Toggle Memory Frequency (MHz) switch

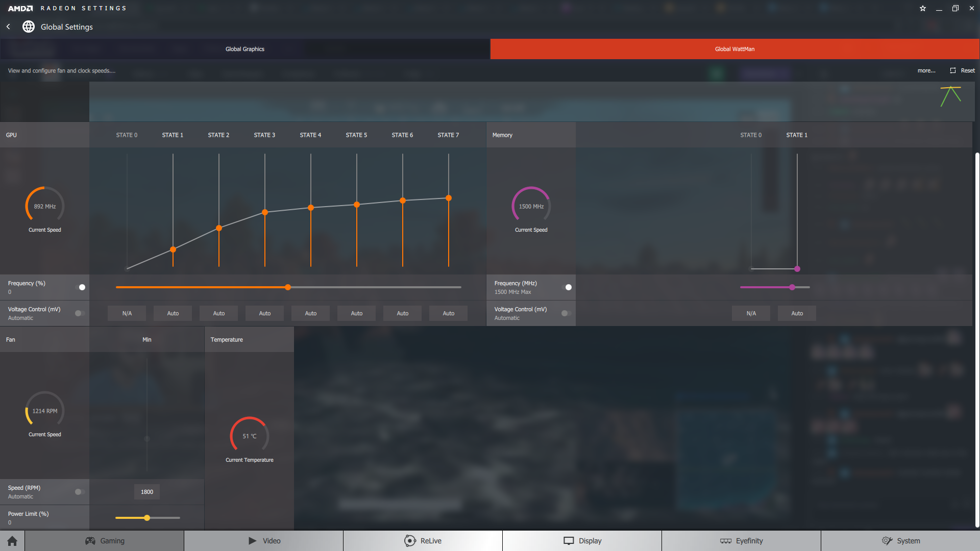(x=567, y=287)
